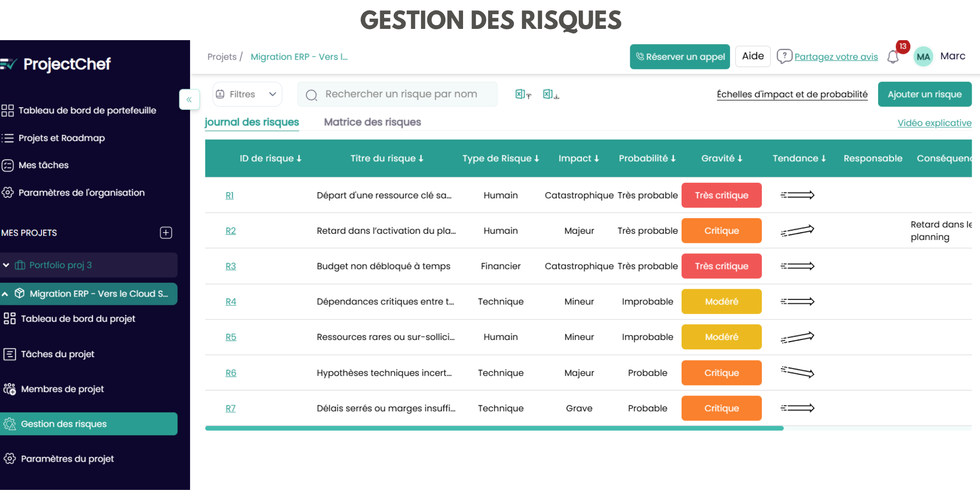Open the notifications bell
The width and height of the screenshot is (980, 490).
(x=893, y=57)
